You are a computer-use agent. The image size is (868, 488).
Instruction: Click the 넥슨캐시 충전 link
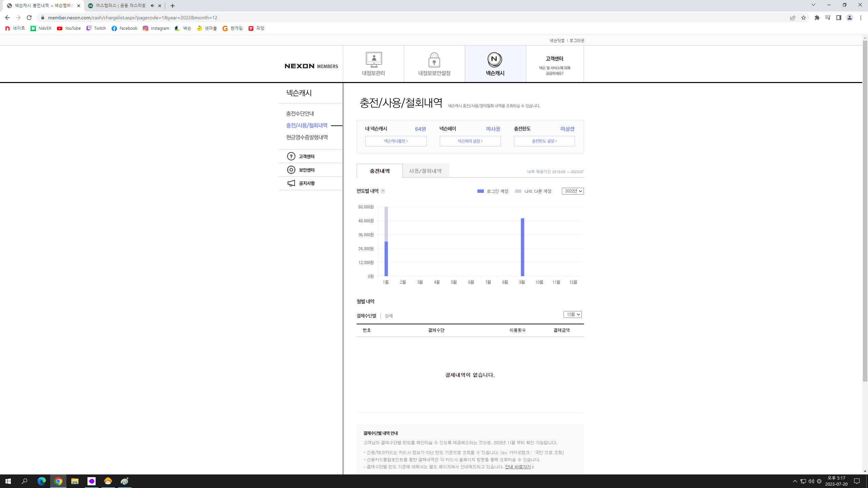tap(395, 141)
